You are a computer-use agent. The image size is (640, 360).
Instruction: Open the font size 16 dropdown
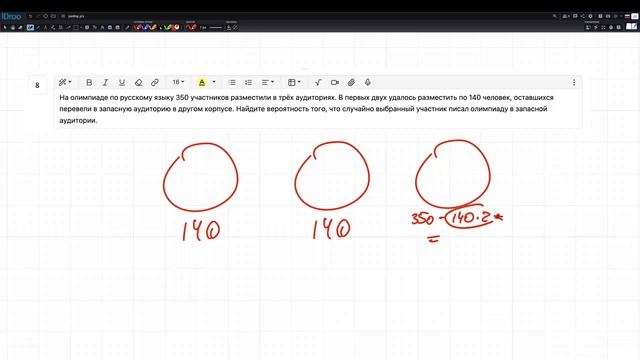[x=178, y=82]
